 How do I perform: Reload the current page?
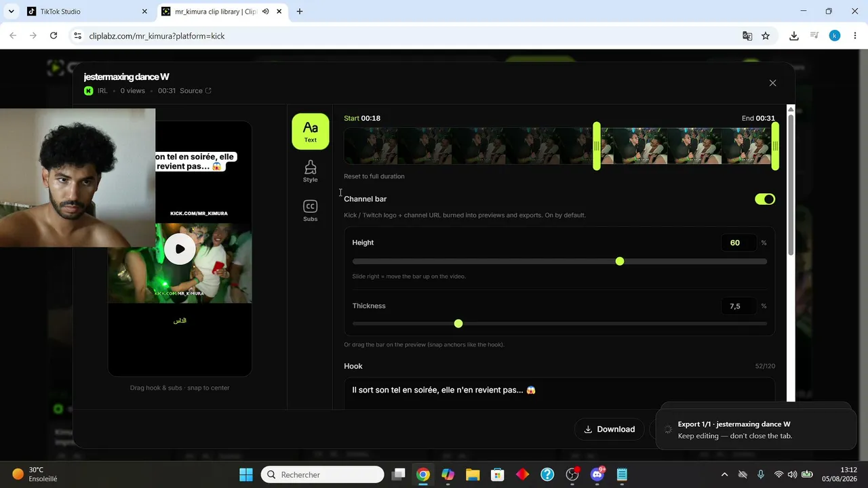(54, 36)
